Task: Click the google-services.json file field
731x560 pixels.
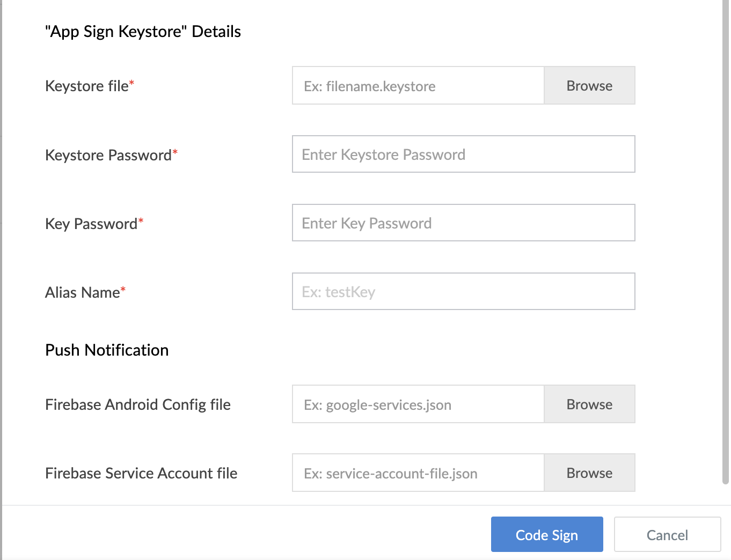Action: pos(418,404)
